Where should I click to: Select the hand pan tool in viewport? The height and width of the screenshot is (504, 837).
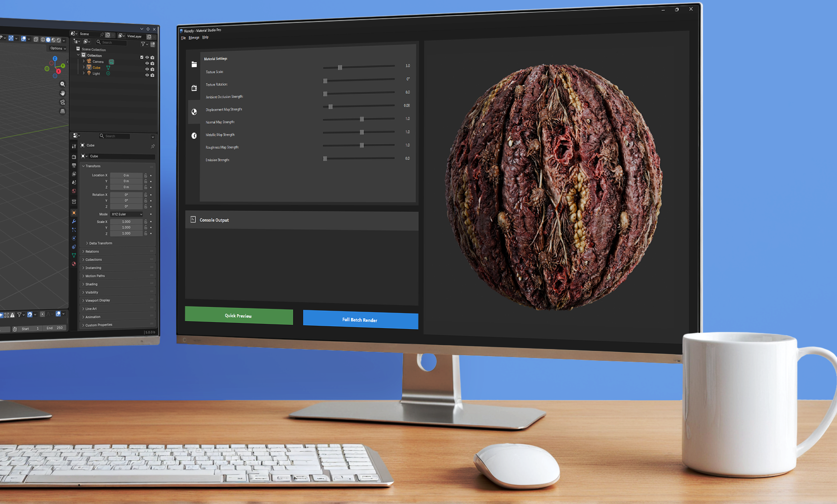click(x=63, y=93)
